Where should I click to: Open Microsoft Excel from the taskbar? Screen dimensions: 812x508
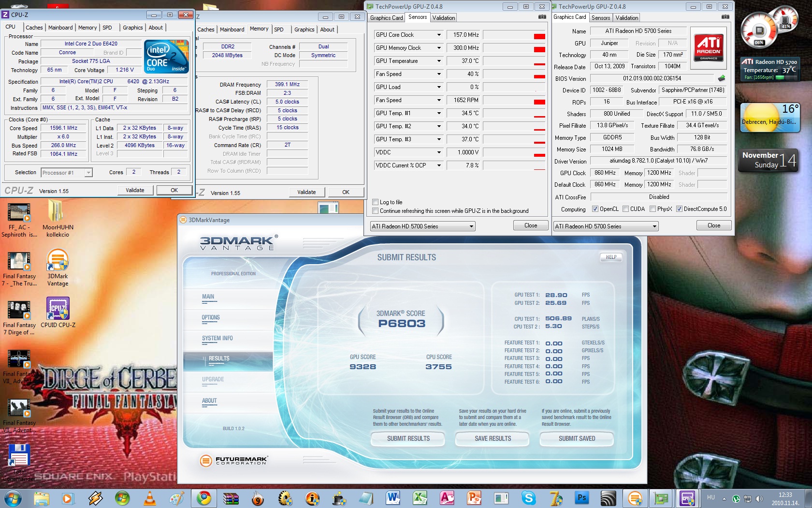pyautogui.click(x=420, y=498)
